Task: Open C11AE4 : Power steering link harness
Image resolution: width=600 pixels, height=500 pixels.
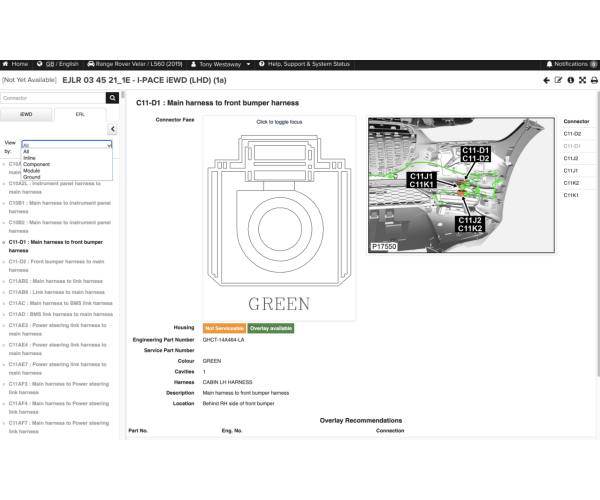Action: [57, 349]
